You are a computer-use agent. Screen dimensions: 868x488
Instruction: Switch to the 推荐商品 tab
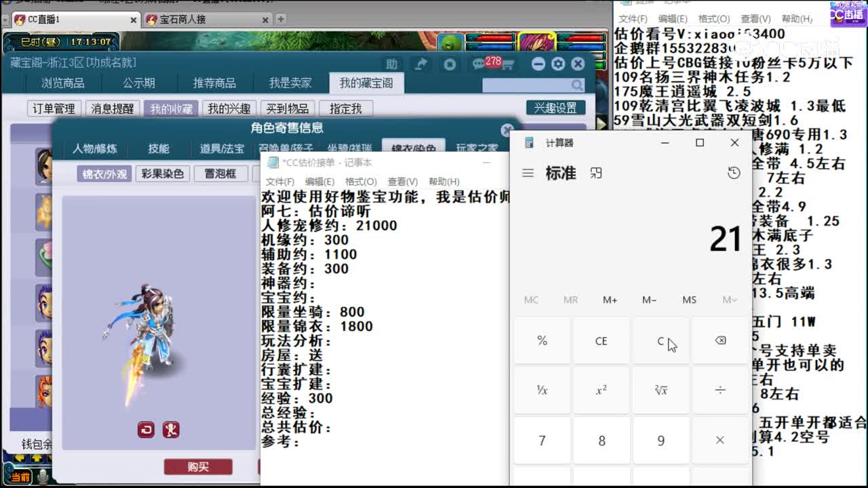pyautogui.click(x=214, y=83)
